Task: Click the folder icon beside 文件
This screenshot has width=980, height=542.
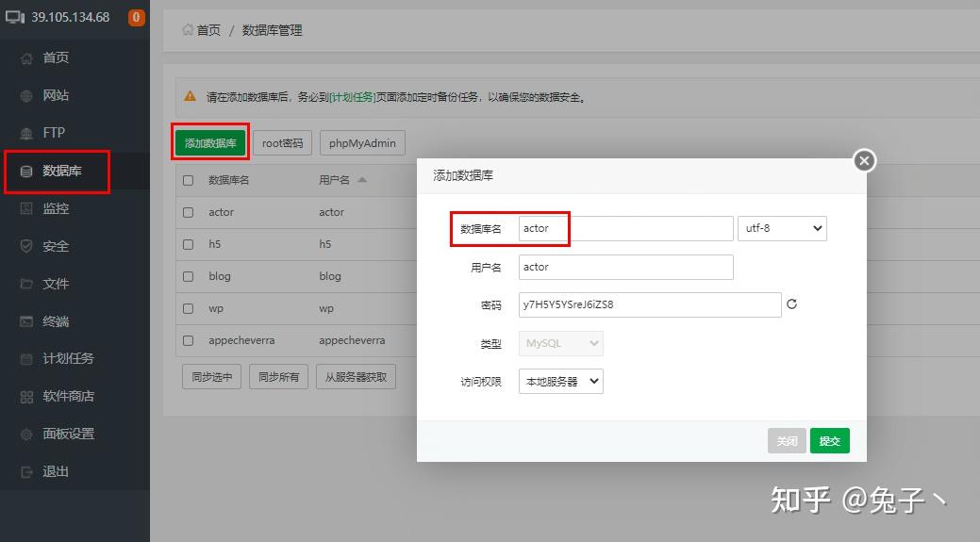Action: point(26,284)
